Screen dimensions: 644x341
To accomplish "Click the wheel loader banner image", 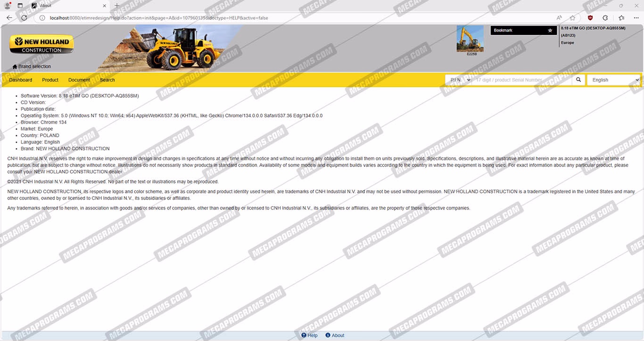I will (170, 48).
